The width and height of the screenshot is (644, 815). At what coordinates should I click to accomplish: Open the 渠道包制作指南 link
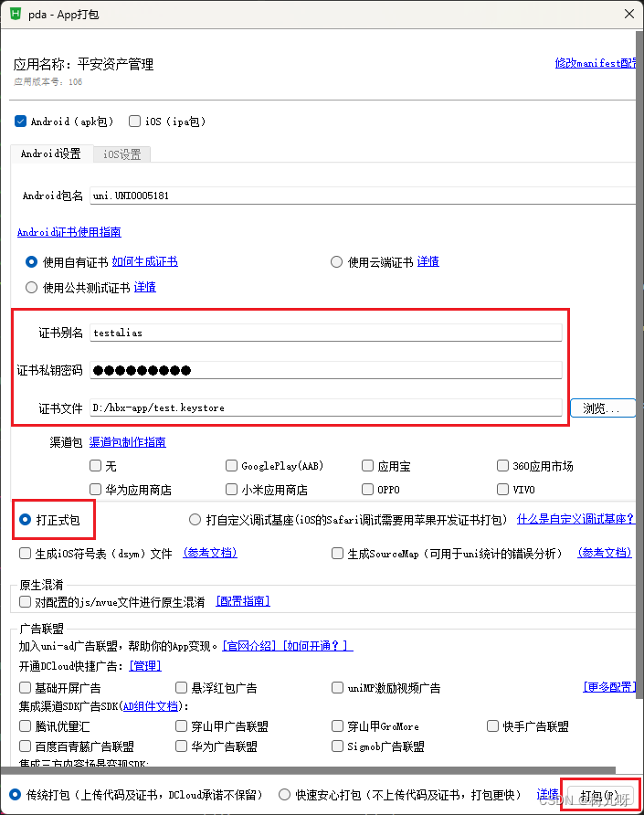[127, 442]
